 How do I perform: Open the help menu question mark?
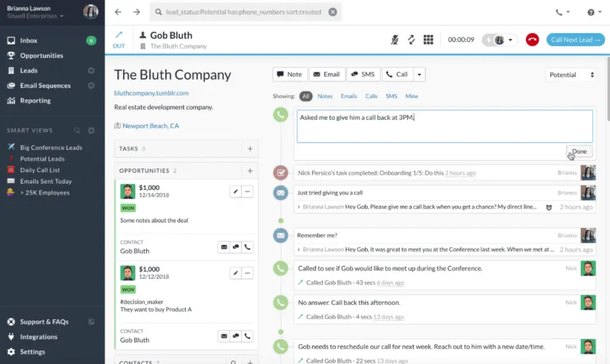[594, 12]
